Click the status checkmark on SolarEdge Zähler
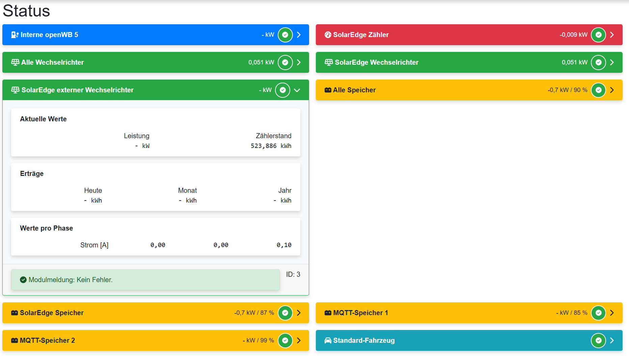Screen dimensions: 629x364 click(598, 35)
